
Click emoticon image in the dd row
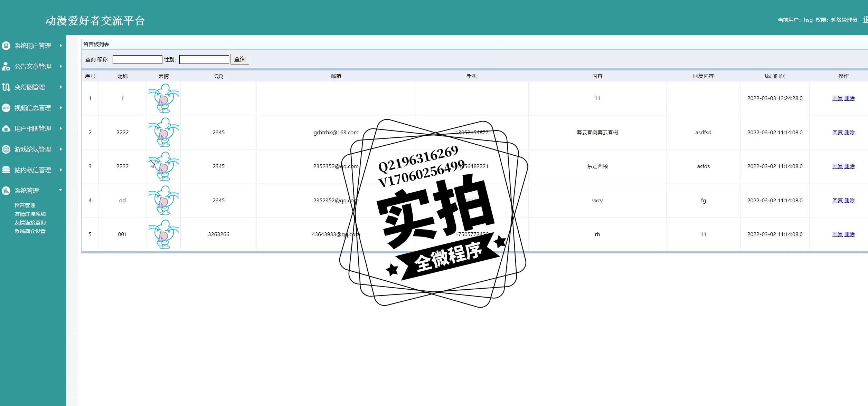163,201
